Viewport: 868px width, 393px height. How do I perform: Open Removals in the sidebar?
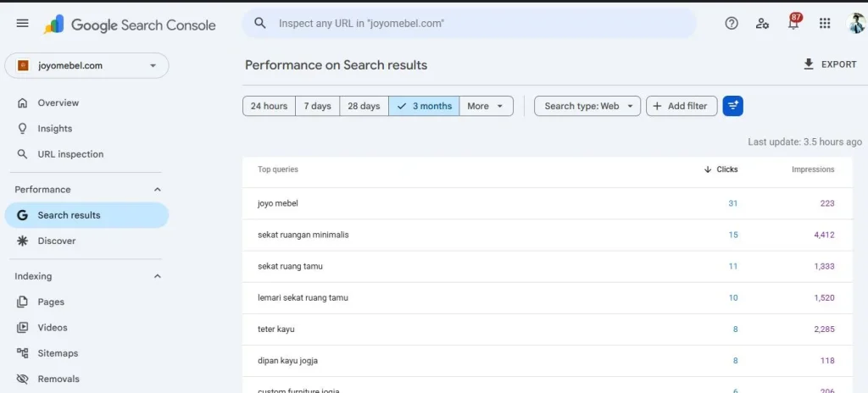click(x=86, y=379)
